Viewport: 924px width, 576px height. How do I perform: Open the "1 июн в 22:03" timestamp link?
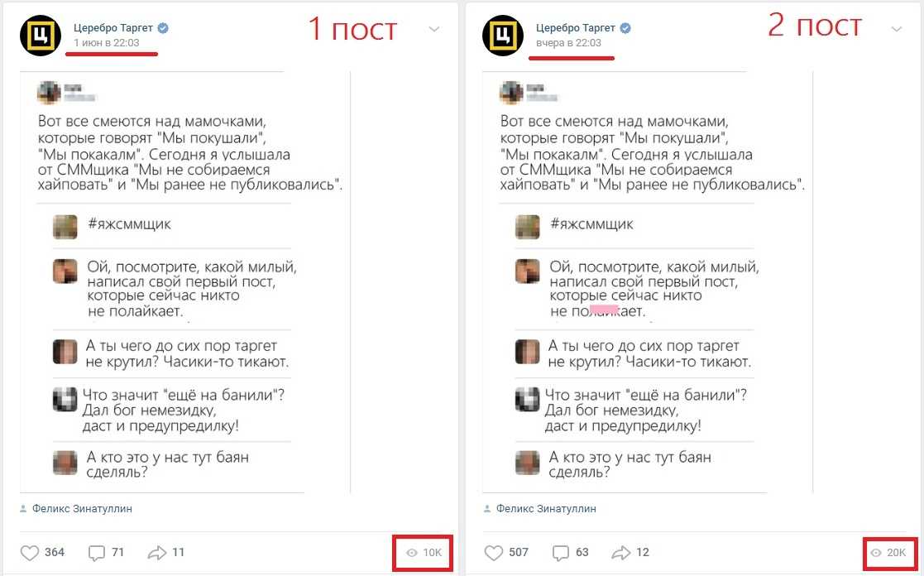[107, 42]
